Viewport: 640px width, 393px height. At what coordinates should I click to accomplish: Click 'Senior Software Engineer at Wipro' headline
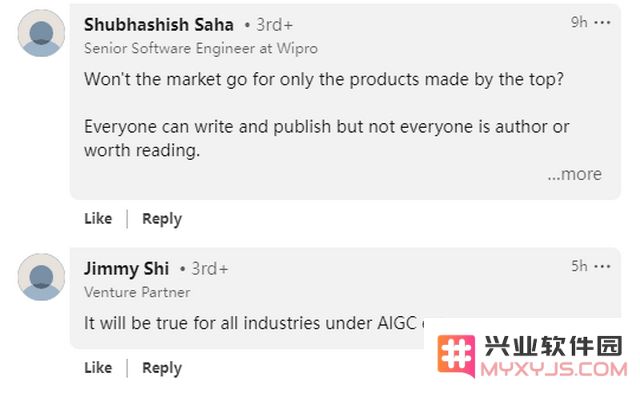click(201, 49)
